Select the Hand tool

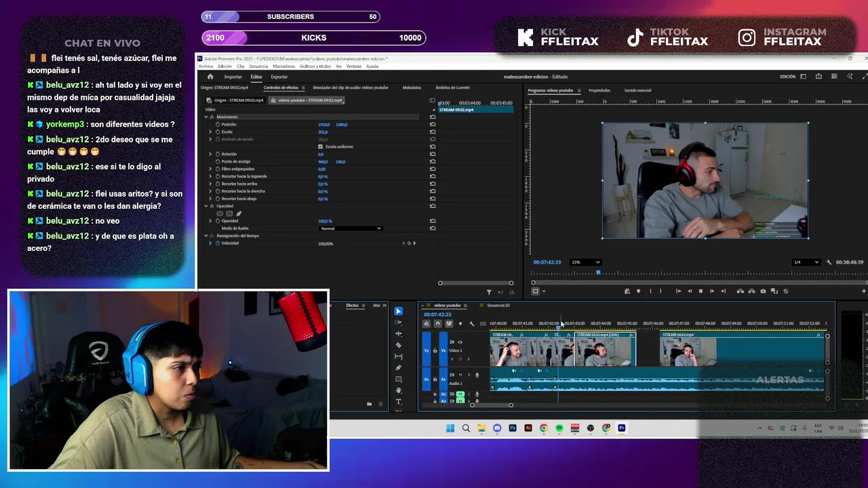click(399, 390)
